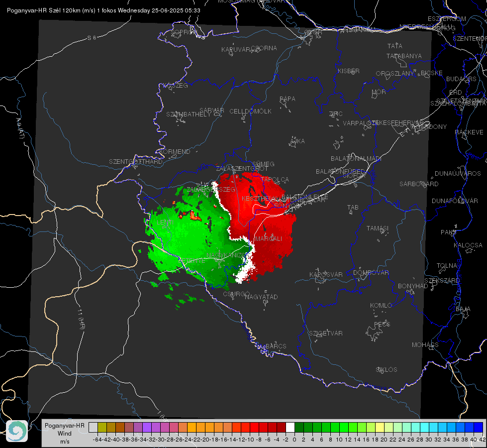Click the 'BARCS' city label

276,346
